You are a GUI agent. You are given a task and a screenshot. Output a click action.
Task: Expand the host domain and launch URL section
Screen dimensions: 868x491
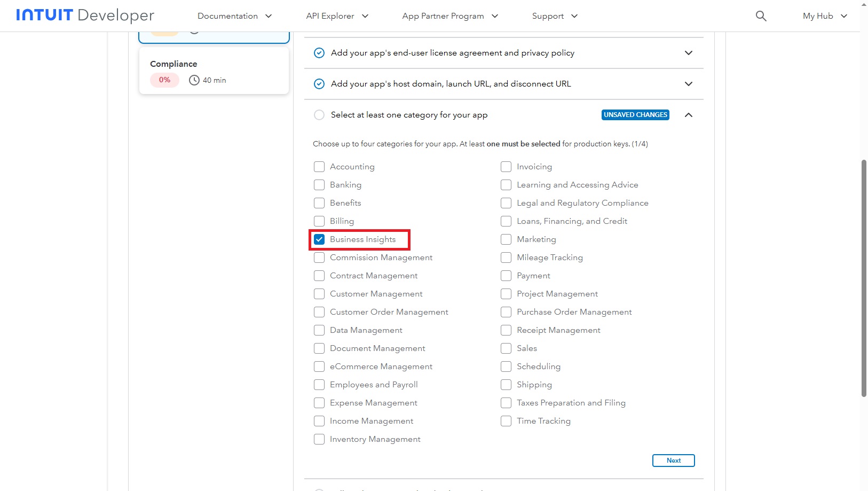click(x=689, y=84)
